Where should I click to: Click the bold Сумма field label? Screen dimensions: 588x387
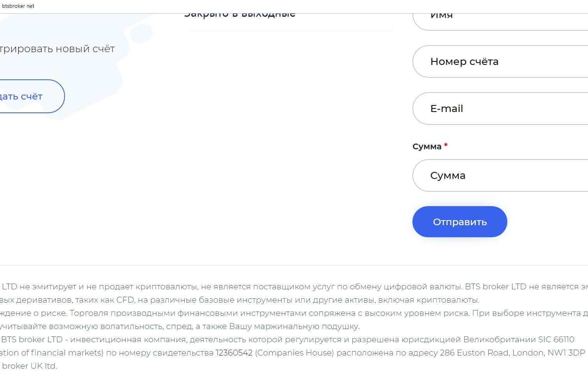coord(427,147)
